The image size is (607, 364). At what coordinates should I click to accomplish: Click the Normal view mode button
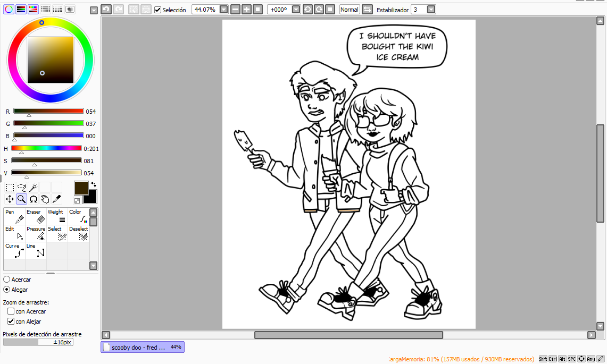pyautogui.click(x=349, y=9)
